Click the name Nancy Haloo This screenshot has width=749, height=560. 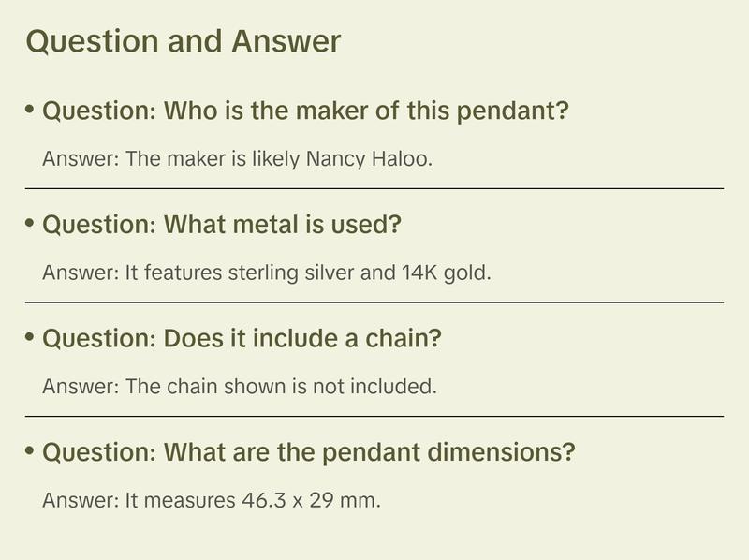[368, 158]
